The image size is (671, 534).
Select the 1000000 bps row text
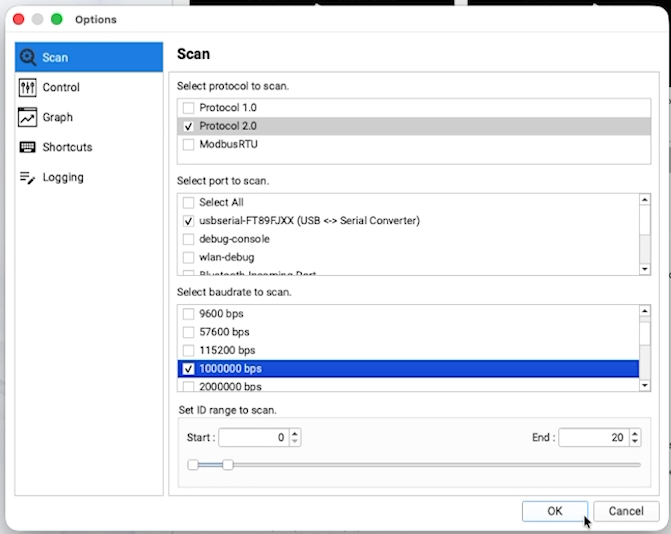click(231, 369)
